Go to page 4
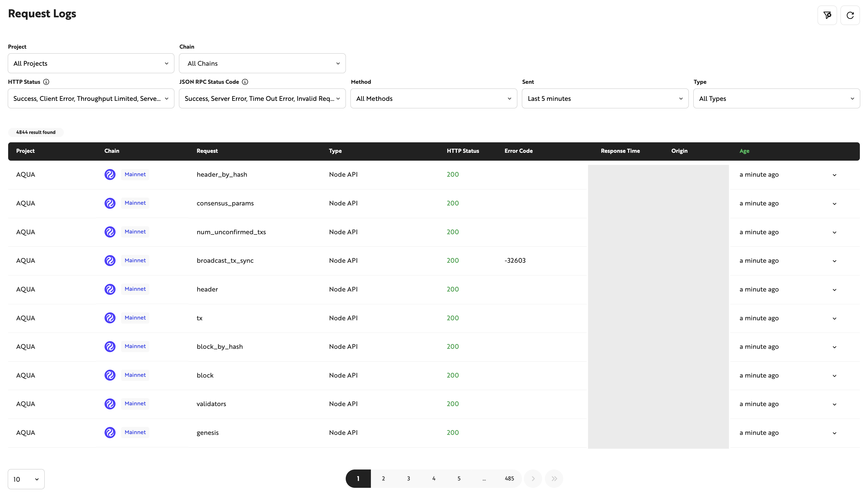 (434, 478)
